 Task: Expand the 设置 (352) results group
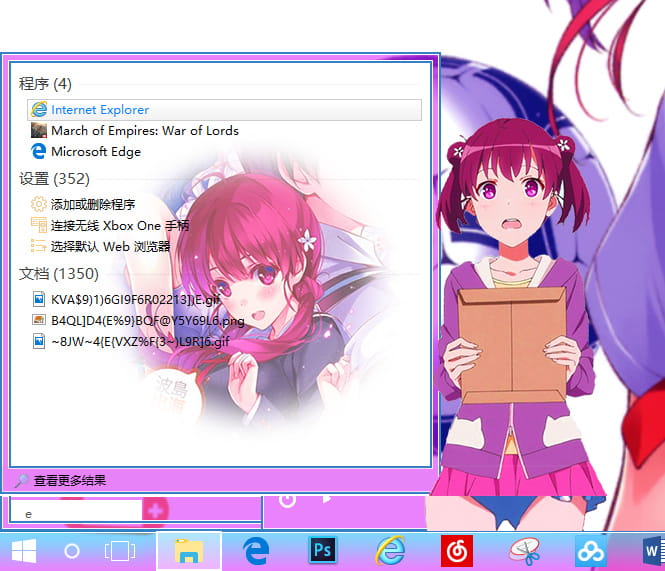pyautogui.click(x=54, y=179)
